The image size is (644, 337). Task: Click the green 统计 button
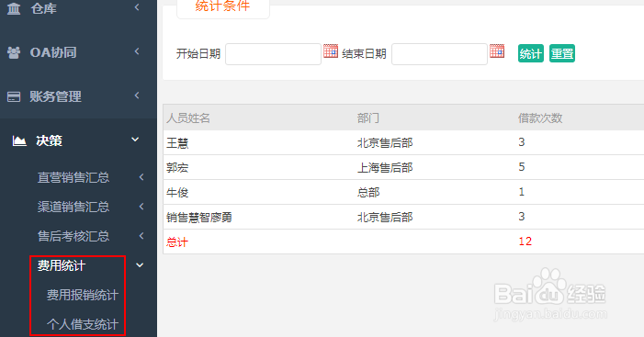pyautogui.click(x=531, y=53)
